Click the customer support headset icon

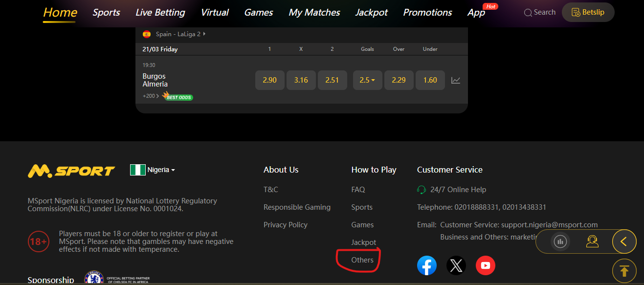point(592,241)
